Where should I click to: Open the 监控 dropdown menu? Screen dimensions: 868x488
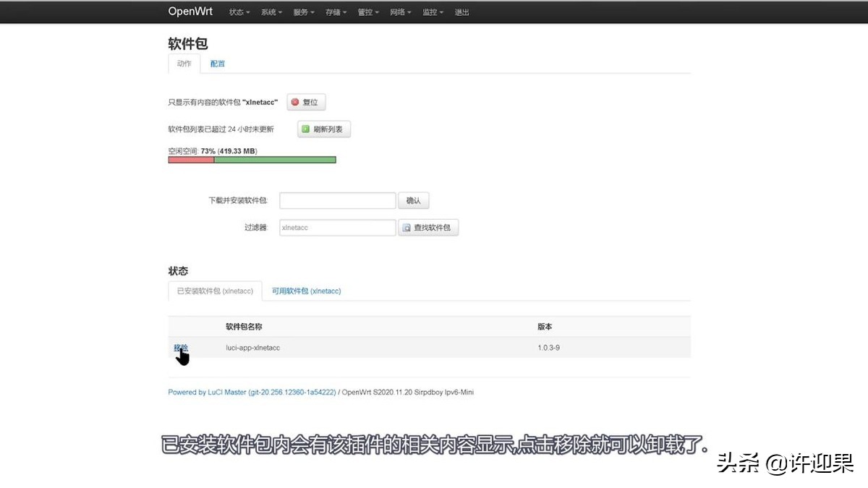click(x=432, y=12)
